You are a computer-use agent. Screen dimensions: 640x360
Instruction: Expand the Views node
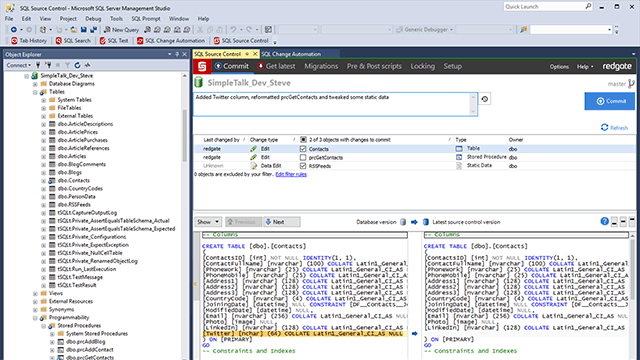point(35,293)
